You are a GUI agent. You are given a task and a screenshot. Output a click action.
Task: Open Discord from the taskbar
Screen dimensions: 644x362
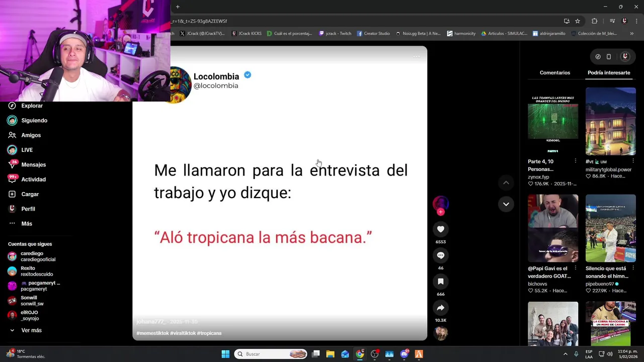click(404, 354)
